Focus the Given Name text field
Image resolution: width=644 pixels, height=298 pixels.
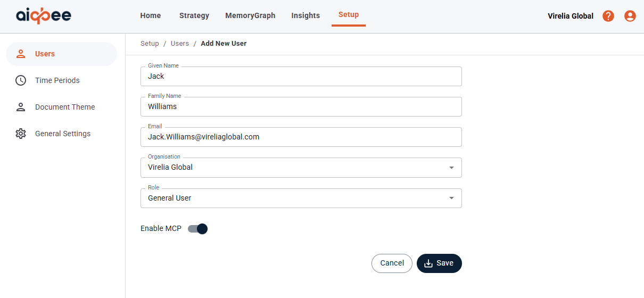coord(301,76)
